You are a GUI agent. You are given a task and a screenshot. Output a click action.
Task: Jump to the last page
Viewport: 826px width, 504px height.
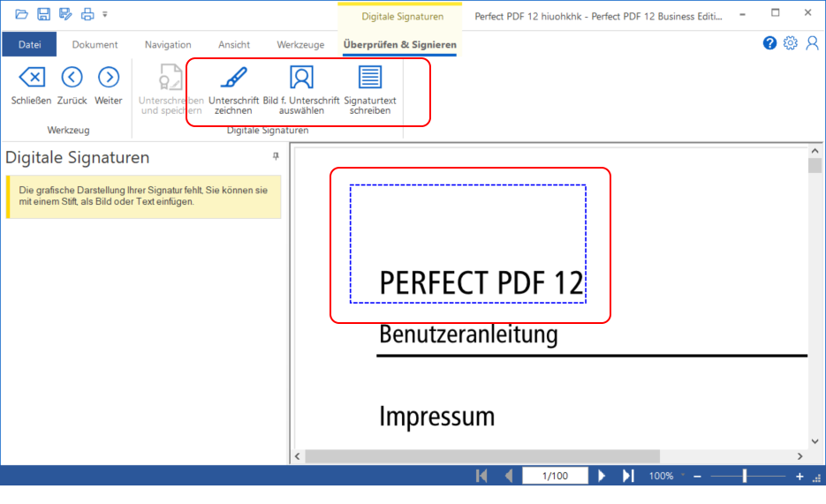[x=628, y=476]
